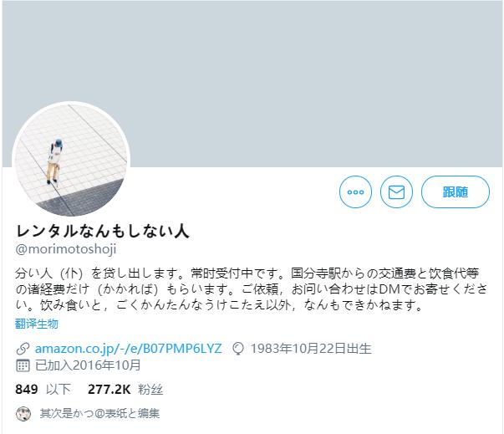Open the circular profile avatar photo
This screenshot has height=434, width=504.
click(71, 161)
